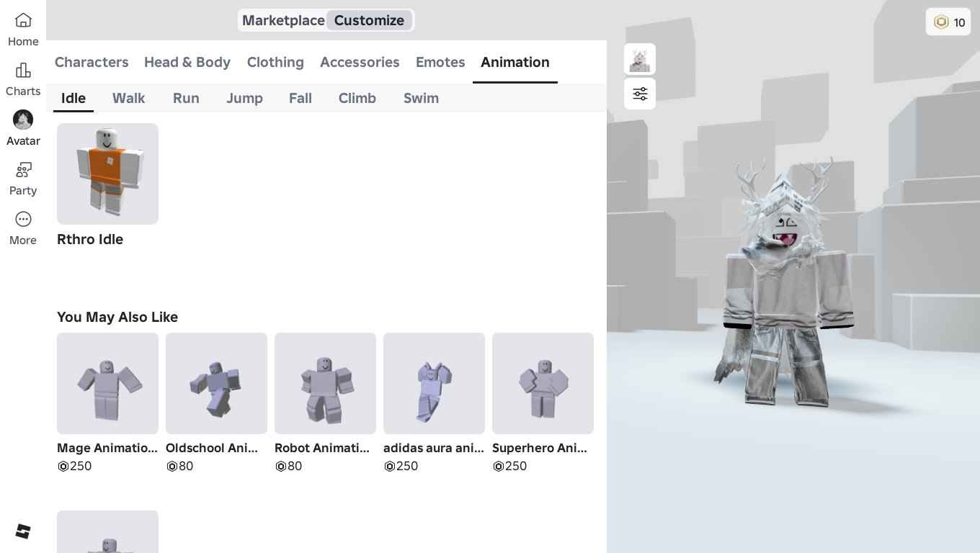Select the Clothing category
The height and width of the screenshot is (553, 980).
coord(275,63)
